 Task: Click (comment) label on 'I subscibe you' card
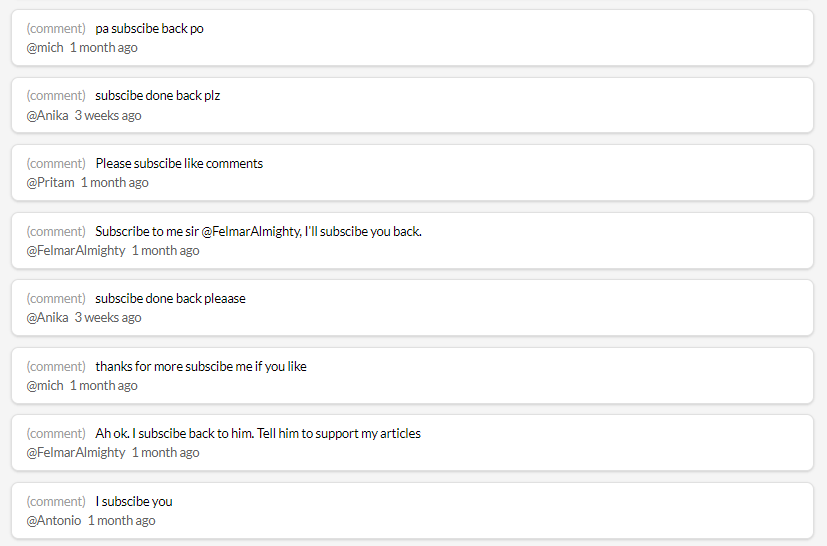pos(56,502)
